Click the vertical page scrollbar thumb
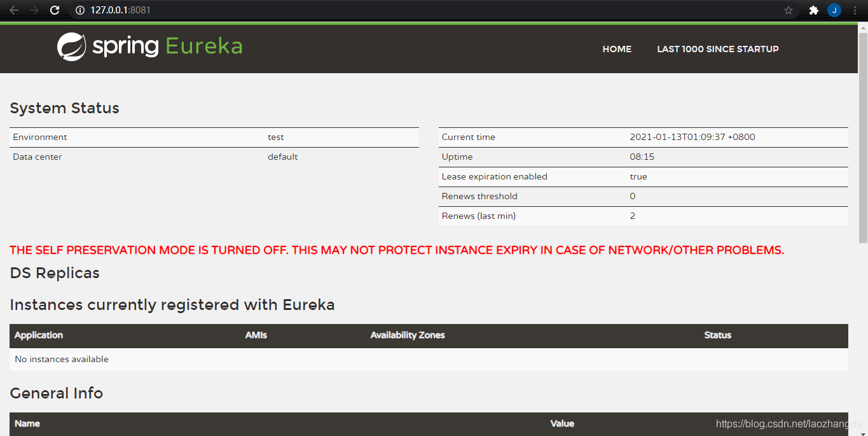The width and height of the screenshot is (868, 436). coord(863,134)
